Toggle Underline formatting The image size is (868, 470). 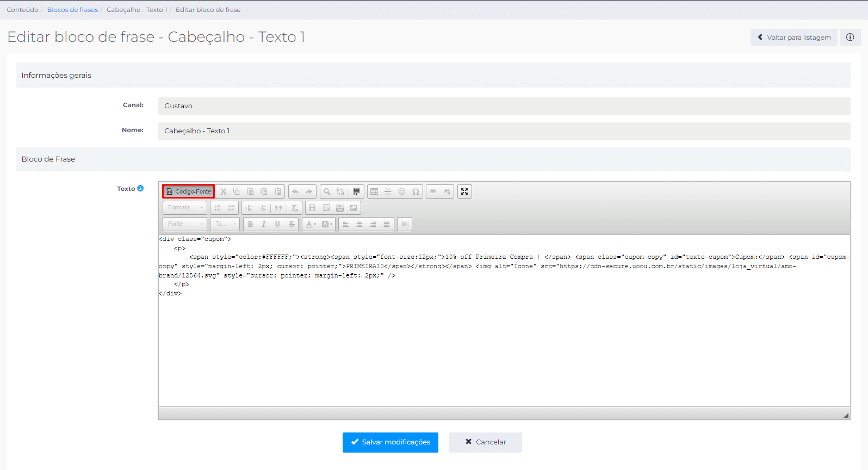tap(277, 224)
